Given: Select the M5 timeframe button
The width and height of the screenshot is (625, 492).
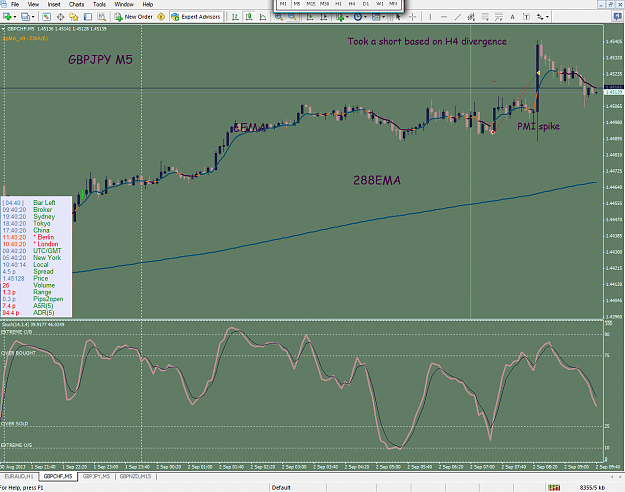Looking at the screenshot, I should [x=297, y=4].
